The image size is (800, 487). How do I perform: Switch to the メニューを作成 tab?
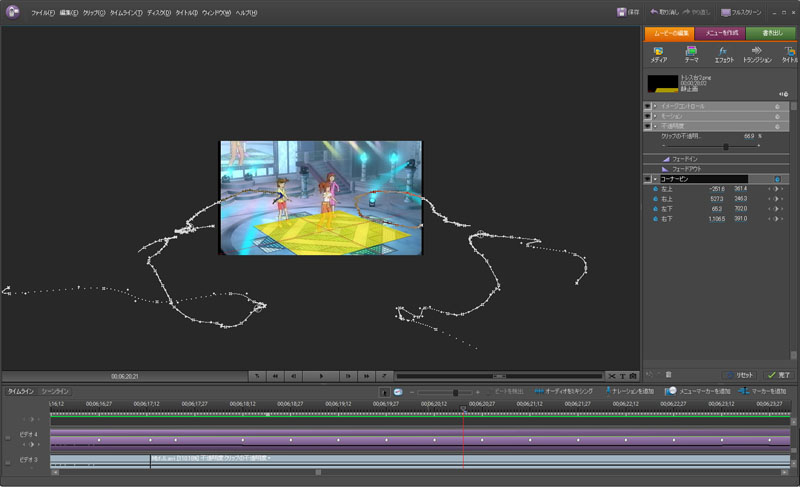(x=720, y=33)
